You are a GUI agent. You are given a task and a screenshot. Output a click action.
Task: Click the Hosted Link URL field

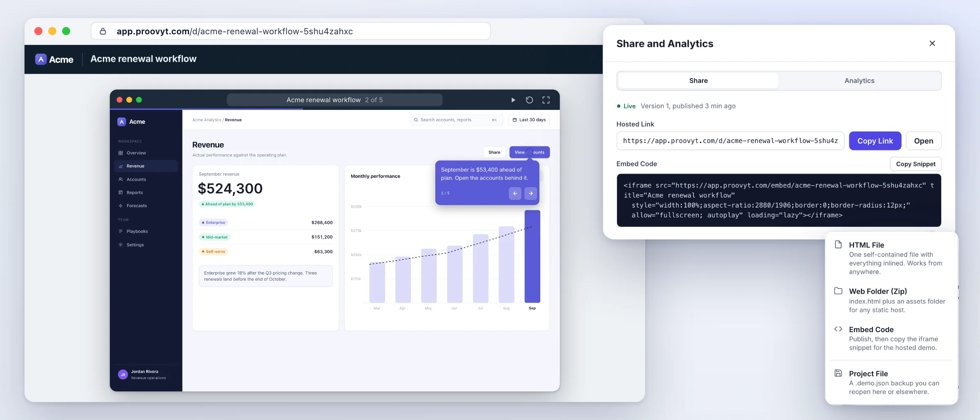coord(730,141)
